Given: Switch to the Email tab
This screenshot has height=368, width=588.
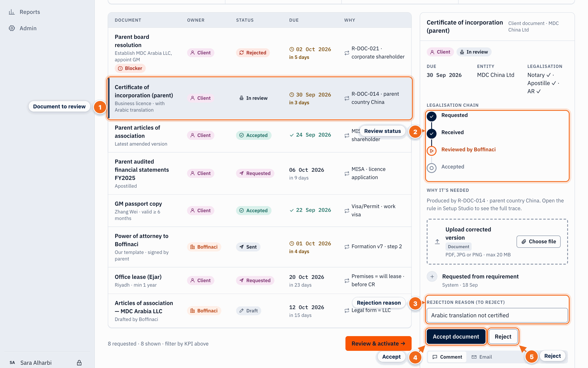Looking at the screenshot, I should 482,357.
